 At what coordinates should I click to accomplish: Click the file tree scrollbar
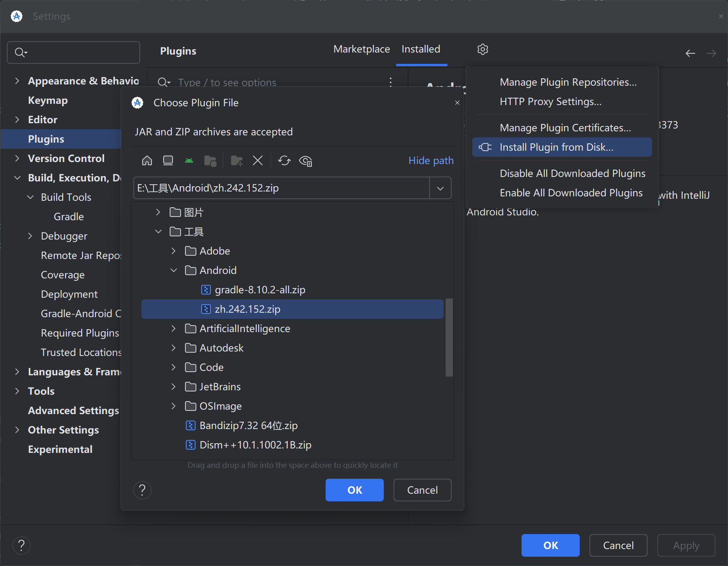click(x=449, y=337)
